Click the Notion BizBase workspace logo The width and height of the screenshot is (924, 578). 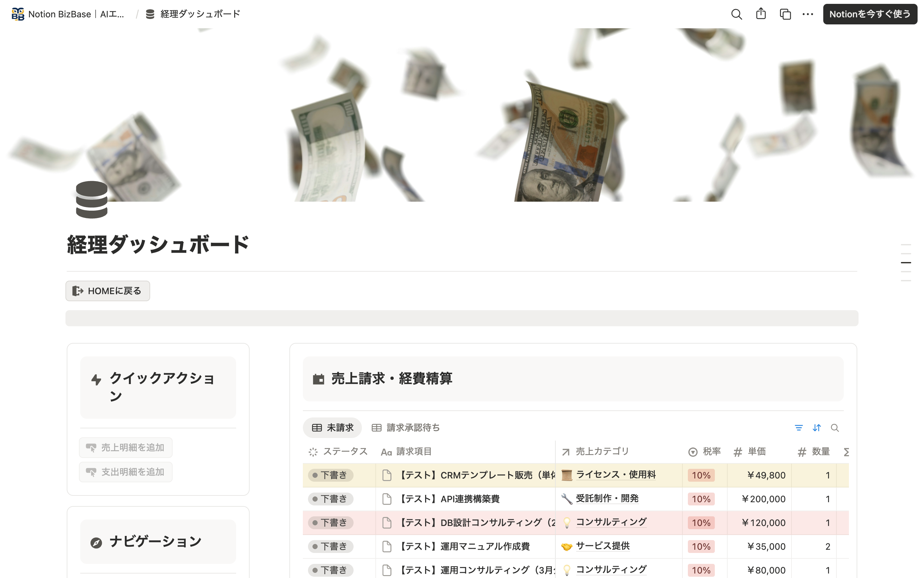pyautogui.click(x=18, y=14)
